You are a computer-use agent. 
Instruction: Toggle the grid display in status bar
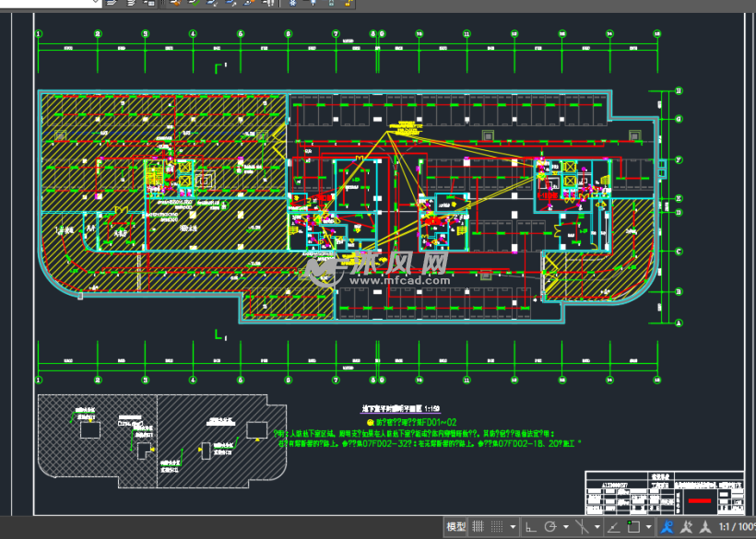478,527
